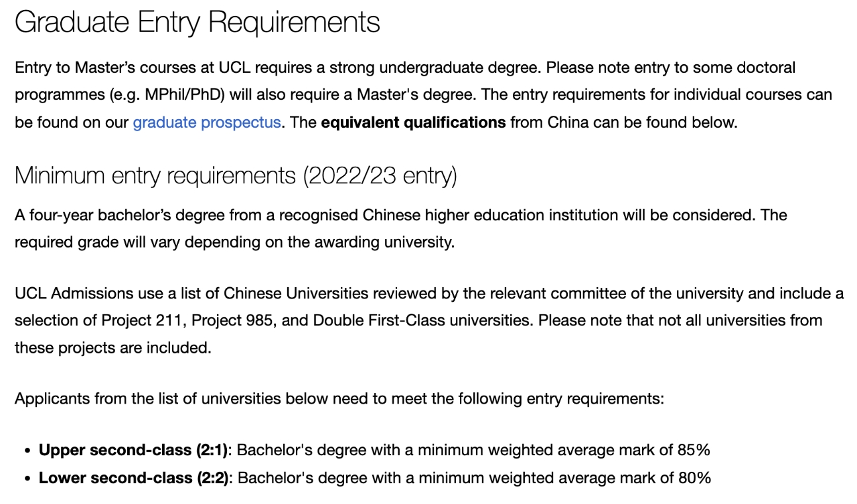Open the graduate prospectus link
The width and height of the screenshot is (857, 504).
click(206, 122)
